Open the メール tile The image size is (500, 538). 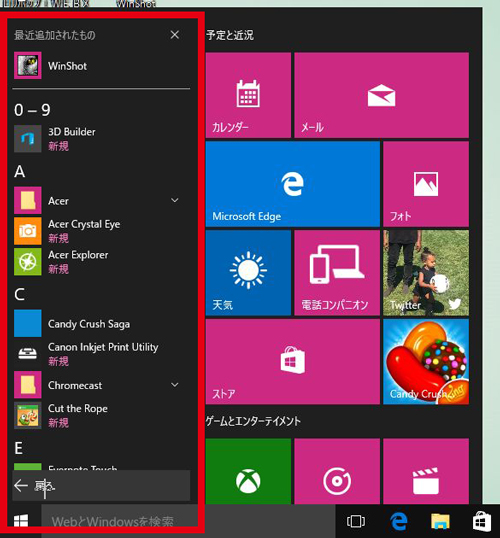[x=382, y=95]
